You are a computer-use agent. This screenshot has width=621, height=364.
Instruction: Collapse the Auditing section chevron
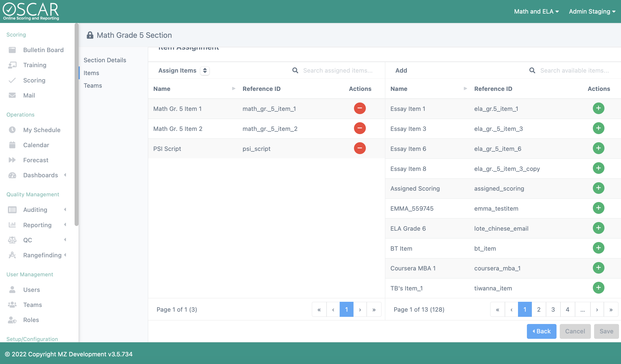(65, 210)
